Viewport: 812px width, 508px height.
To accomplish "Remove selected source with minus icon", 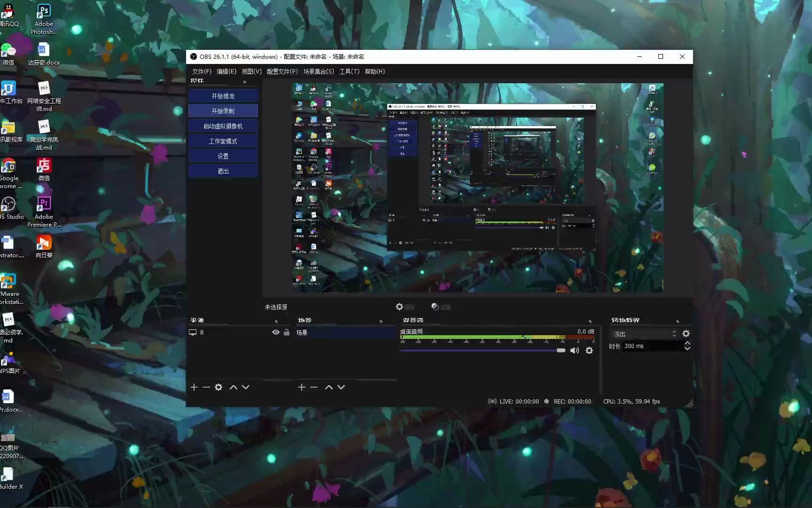I will 206,387.
